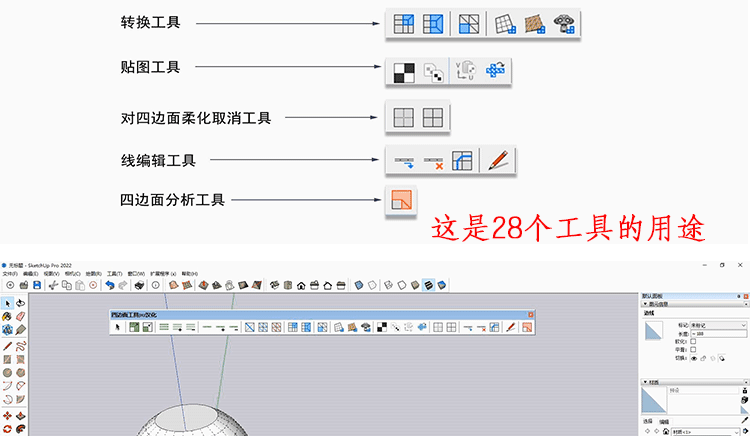750x436 pixels.
Task: Select the 2 Point Arc tool
Action: (x=21, y=386)
